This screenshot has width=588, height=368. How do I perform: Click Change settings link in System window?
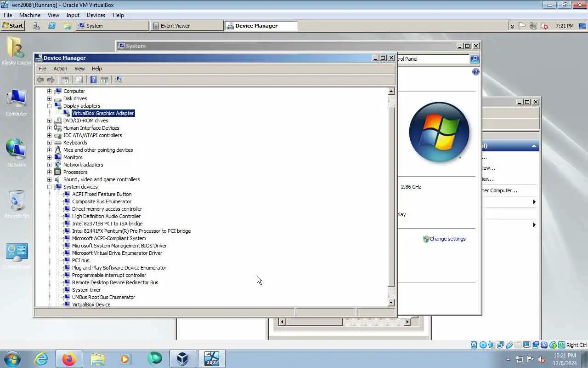click(x=447, y=239)
